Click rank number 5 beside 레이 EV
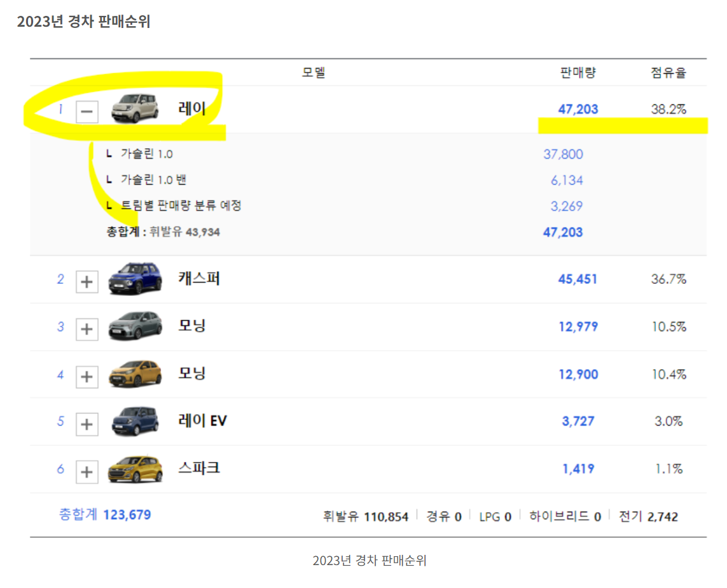The width and height of the screenshot is (727, 588). 60,421
